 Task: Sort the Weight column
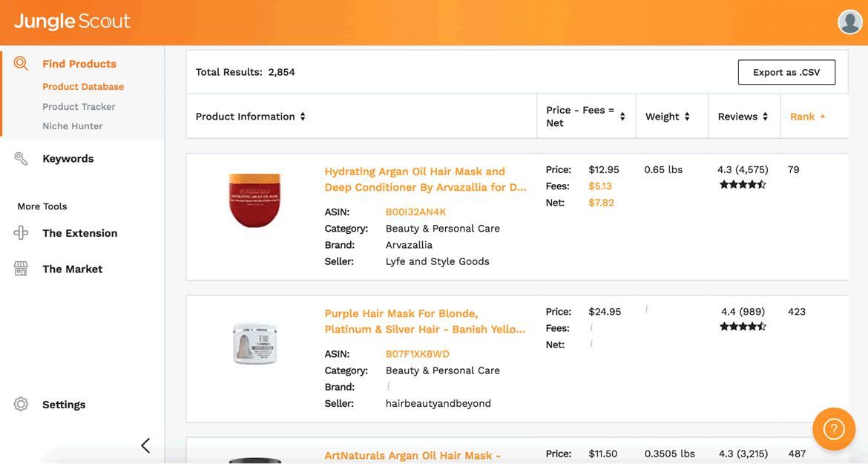click(x=687, y=117)
